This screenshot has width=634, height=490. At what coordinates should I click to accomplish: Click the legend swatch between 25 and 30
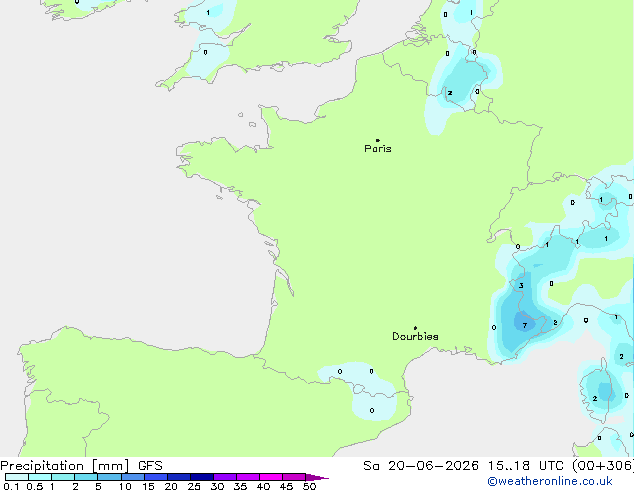click(x=201, y=477)
